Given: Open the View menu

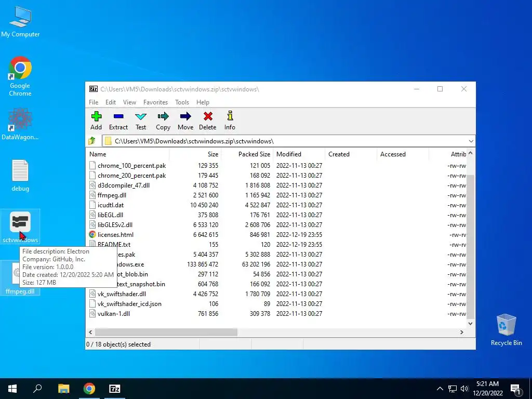Looking at the screenshot, I should (x=129, y=102).
